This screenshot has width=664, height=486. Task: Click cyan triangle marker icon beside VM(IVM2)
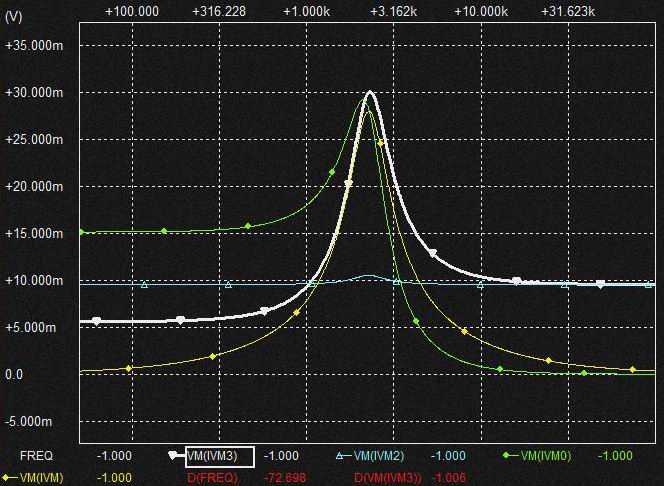(x=341, y=456)
